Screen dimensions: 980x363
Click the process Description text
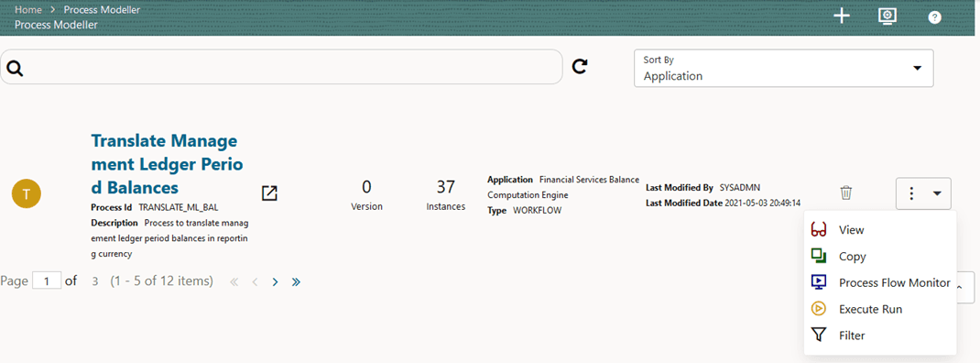pyautogui.click(x=170, y=238)
